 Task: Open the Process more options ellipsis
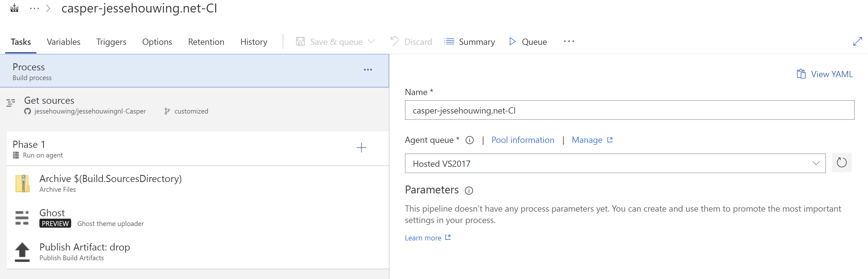tap(368, 70)
